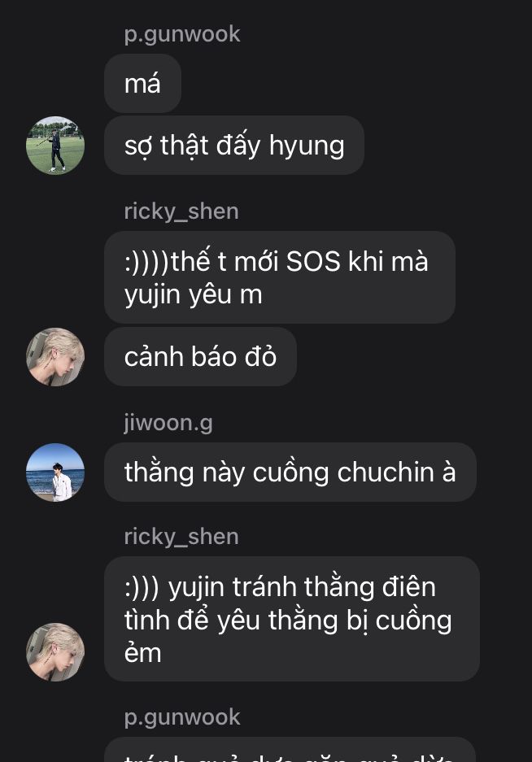Screen dimensions: 532x762
Task: Tap ricky_shen's avatar beside the "cuồng ẻm" message
Action: pyautogui.click(x=55, y=651)
